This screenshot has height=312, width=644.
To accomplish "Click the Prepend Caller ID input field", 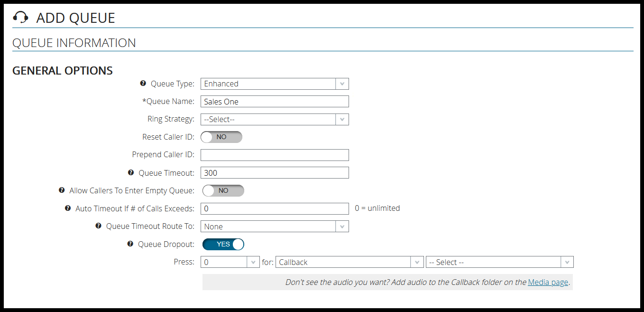I will (x=275, y=155).
